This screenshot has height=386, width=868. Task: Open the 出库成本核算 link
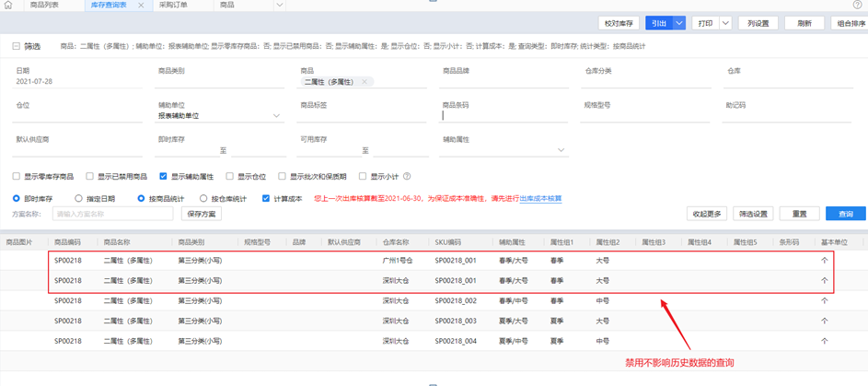pyautogui.click(x=540, y=198)
